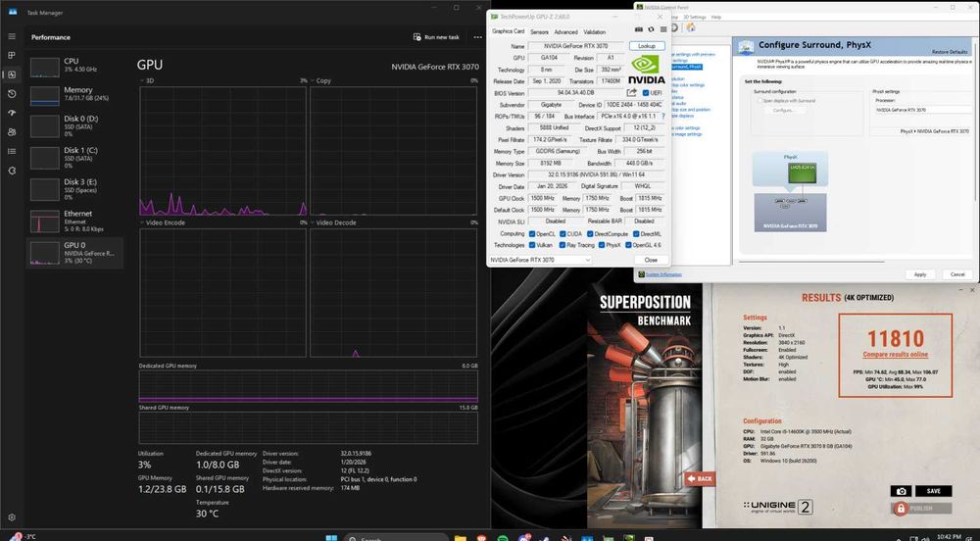
Task: Click Close button in GPU-Z
Action: [x=651, y=260]
